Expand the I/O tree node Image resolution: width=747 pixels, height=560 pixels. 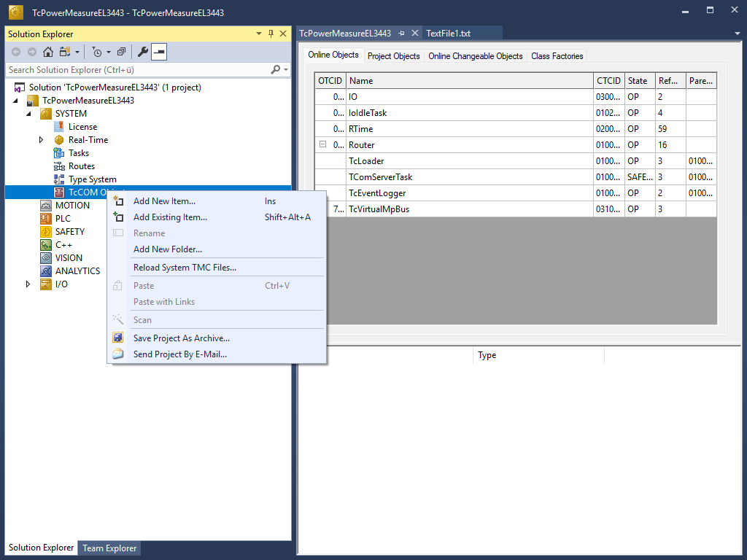pyautogui.click(x=28, y=284)
